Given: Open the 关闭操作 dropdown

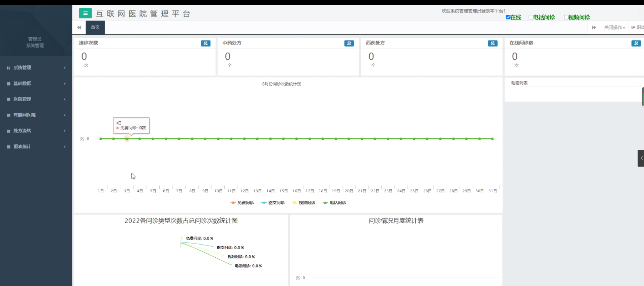Looking at the screenshot, I should click(x=614, y=28).
